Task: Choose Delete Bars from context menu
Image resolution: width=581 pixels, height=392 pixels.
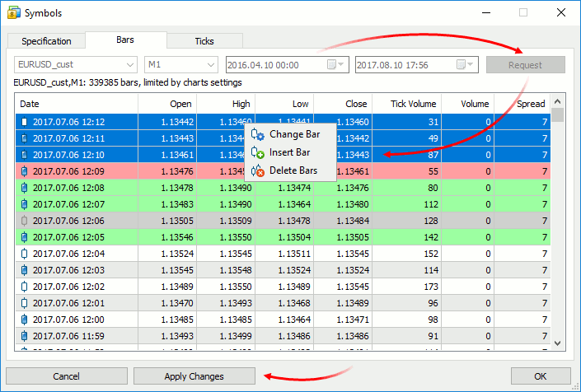Action: point(290,170)
